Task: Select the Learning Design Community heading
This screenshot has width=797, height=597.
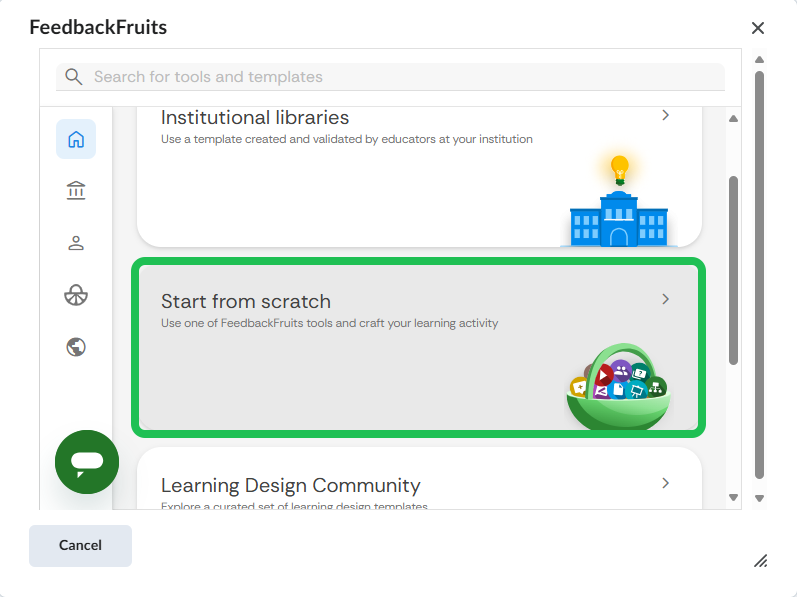Action: coord(290,486)
